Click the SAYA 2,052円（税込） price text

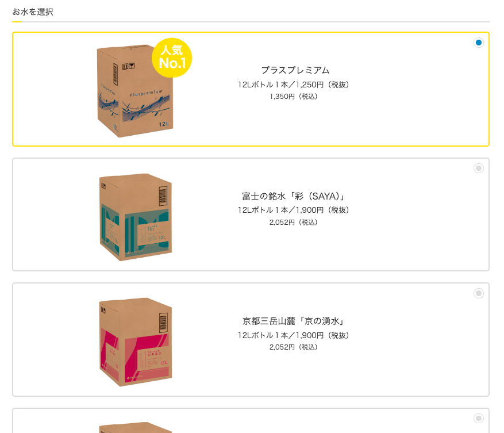(294, 223)
